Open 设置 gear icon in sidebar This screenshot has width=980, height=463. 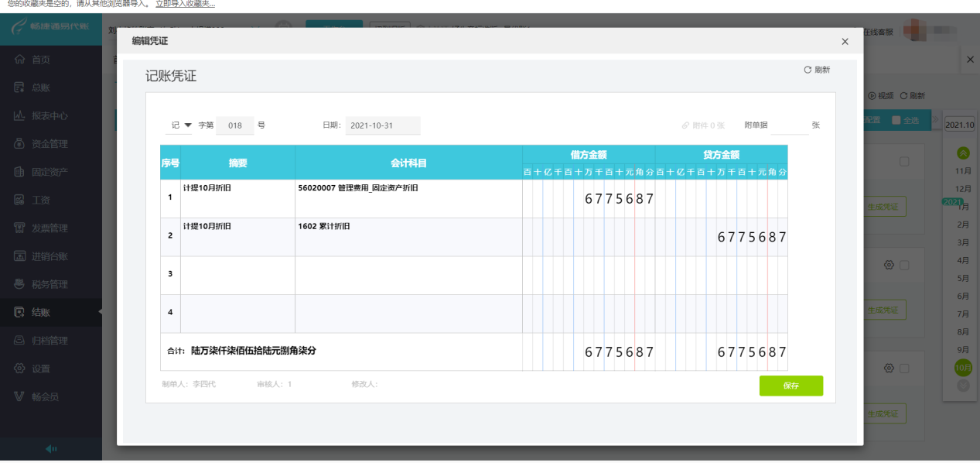coord(20,369)
